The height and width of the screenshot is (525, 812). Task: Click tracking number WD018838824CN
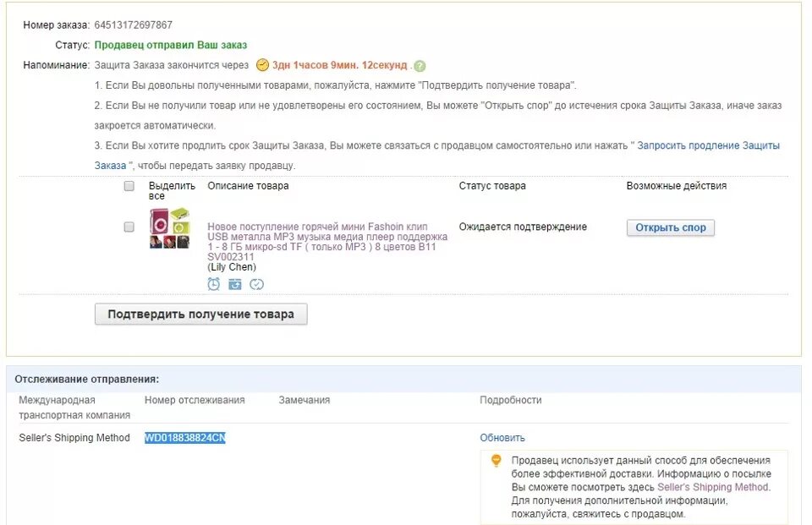[185, 438]
